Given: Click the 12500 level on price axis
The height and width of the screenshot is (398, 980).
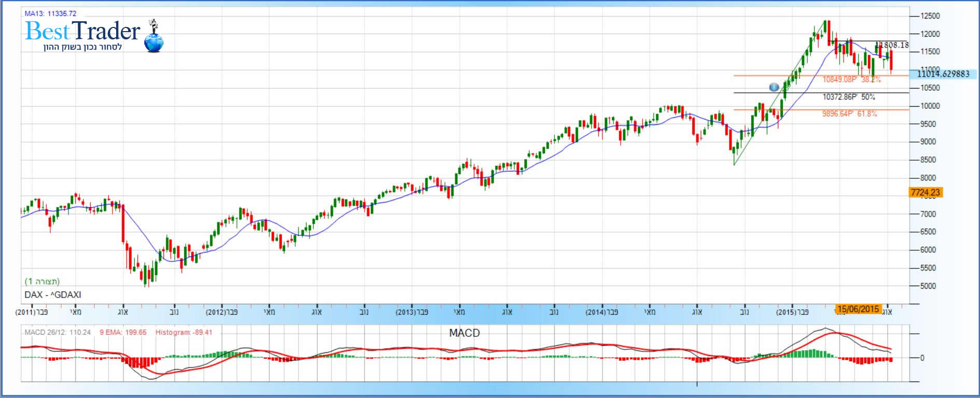Looking at the screenshot, I should click(x=930, y=16).
